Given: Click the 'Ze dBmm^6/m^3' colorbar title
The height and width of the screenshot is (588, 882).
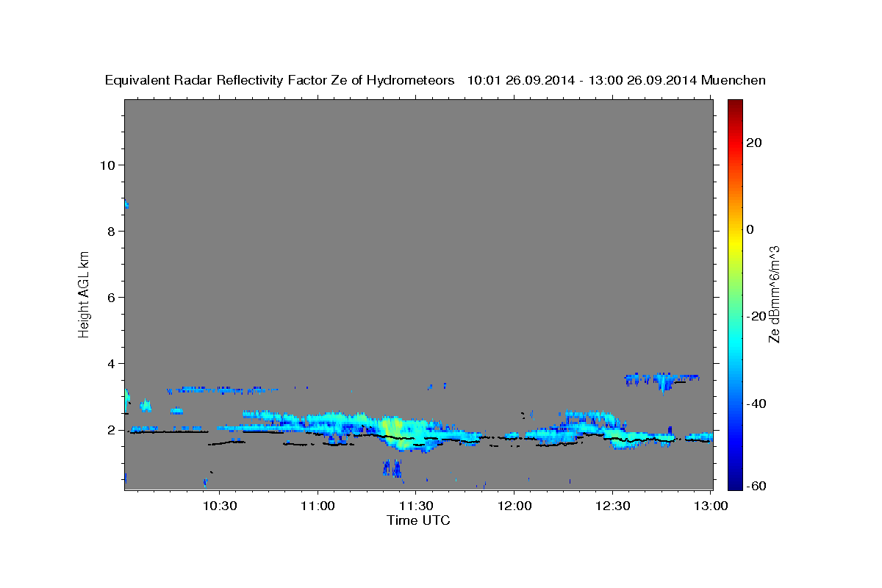Looking at the screenshot, I should pos(774,293).
